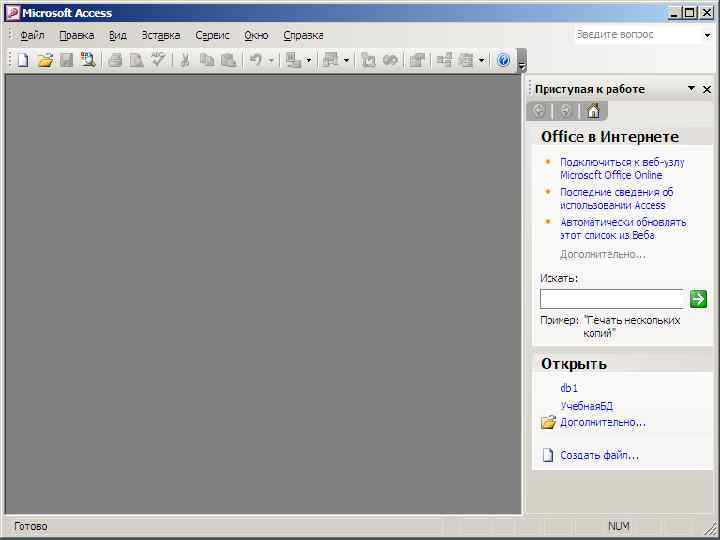Click the Cut scissors icon
Screen dimensions: 720x540
185,60
